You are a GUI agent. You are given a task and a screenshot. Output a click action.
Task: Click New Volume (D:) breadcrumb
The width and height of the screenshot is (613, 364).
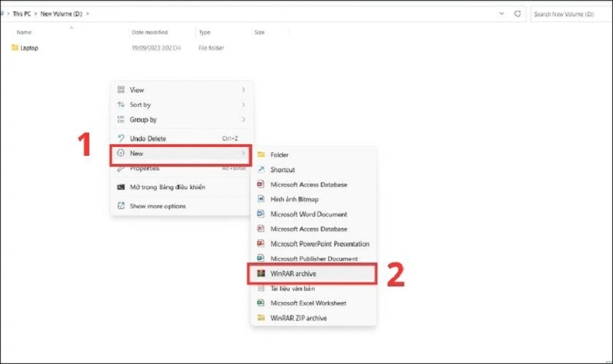coord(61,14)
